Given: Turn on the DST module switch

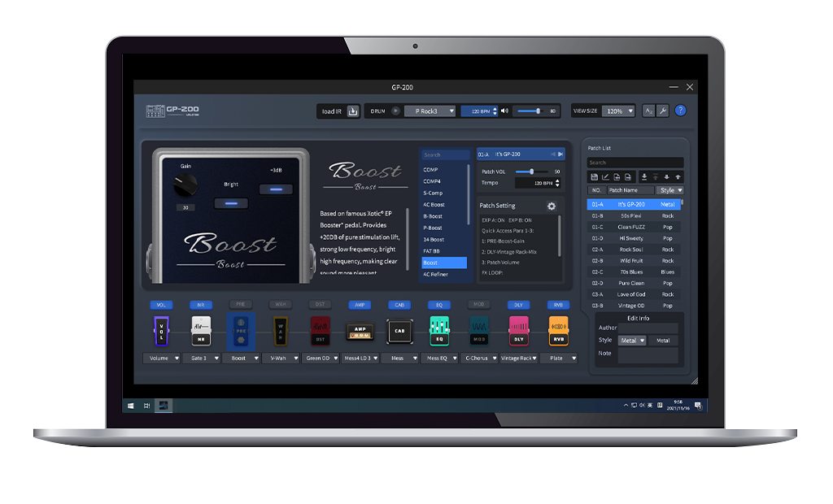Looking at the screenshot, I should pyautogui.click(x=320, y=305).
